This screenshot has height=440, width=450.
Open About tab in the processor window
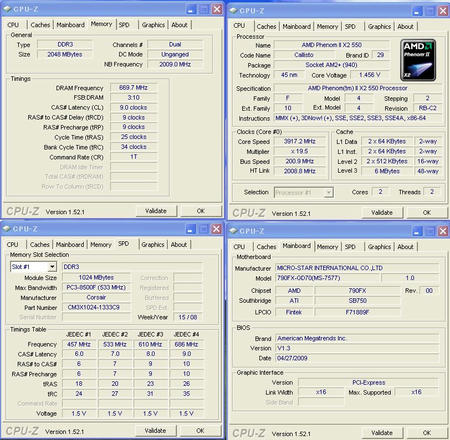tap(405, 26)
